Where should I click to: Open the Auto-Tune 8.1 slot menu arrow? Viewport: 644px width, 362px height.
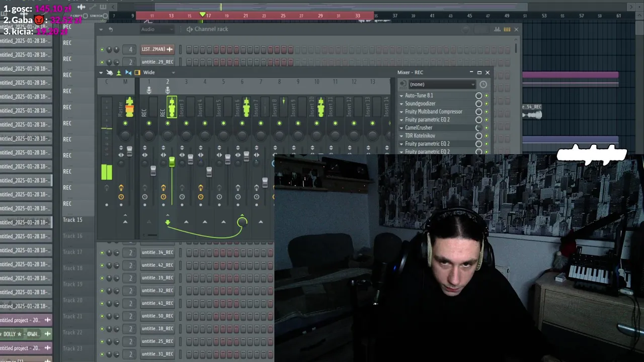point(401,96)
